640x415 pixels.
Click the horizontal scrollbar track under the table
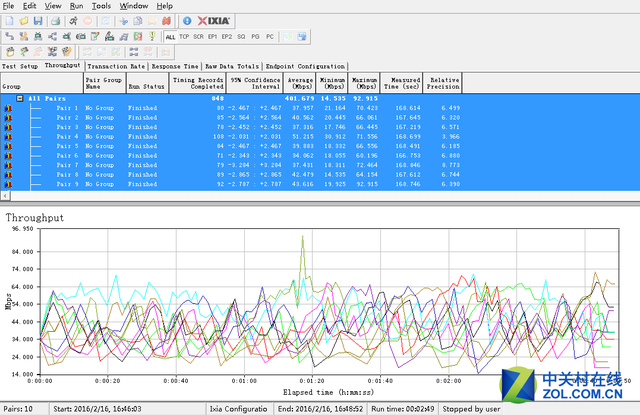pos(325,196)
